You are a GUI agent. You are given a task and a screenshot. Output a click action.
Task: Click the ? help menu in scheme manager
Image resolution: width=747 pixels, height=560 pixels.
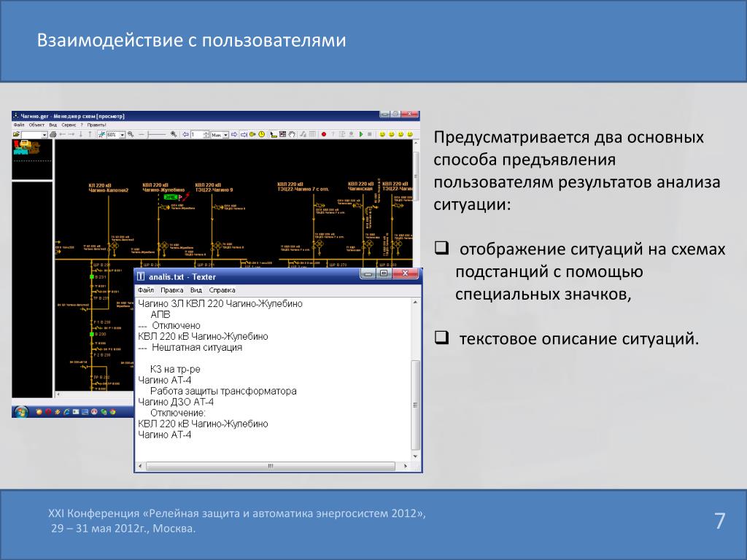pos(82,125)
